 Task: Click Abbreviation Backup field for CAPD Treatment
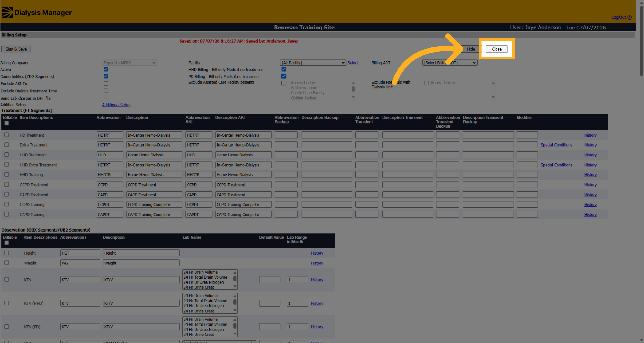tap(286, 195)
